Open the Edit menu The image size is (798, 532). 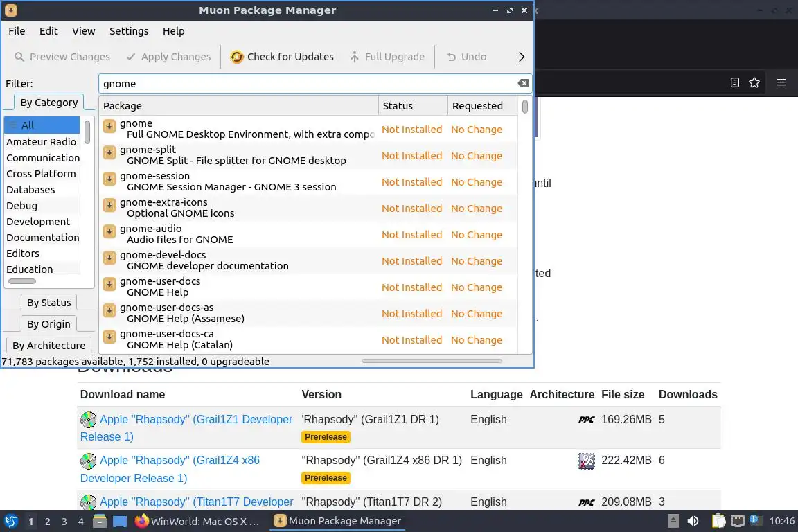(49, 31)
